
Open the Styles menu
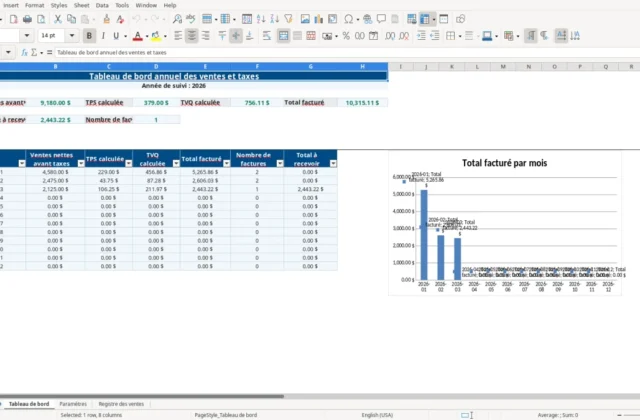(59, 5)
